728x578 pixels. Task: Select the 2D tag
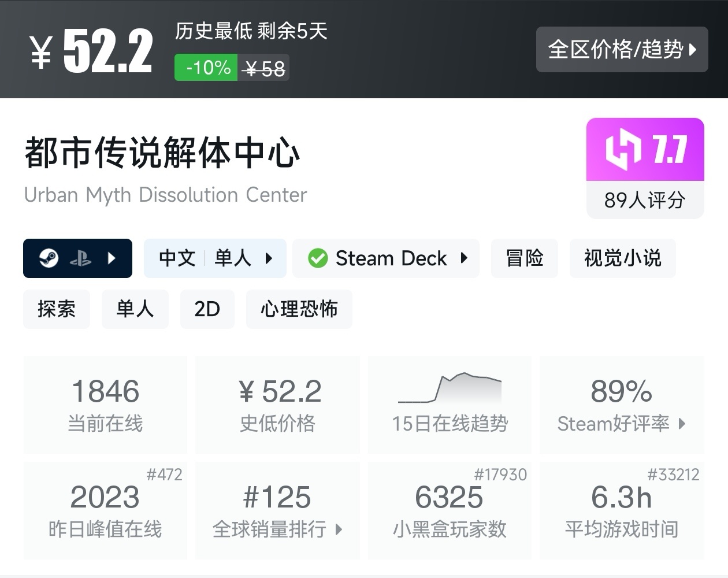click(207, 309)
